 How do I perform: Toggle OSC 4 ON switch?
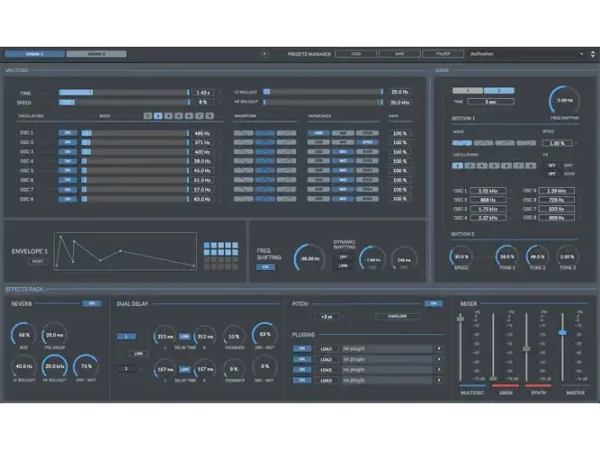click(x=67, y=161)
